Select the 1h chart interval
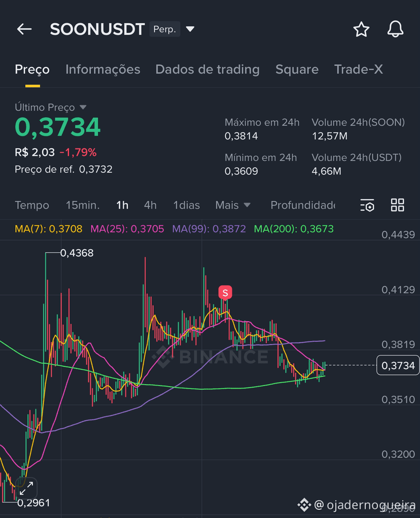The height and width of the screenshot is (518, 420). pyautogui.click(x=122, y=205)
